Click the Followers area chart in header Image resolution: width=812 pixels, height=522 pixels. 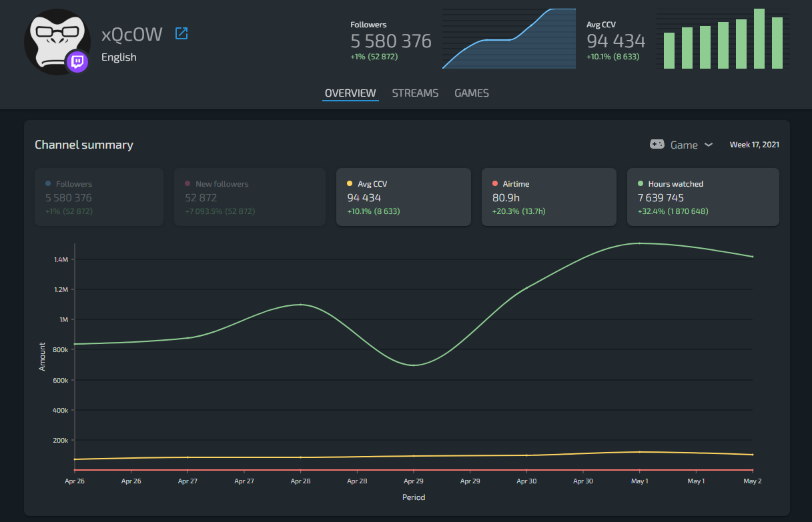pyautogui.click(x=508, y=39)
